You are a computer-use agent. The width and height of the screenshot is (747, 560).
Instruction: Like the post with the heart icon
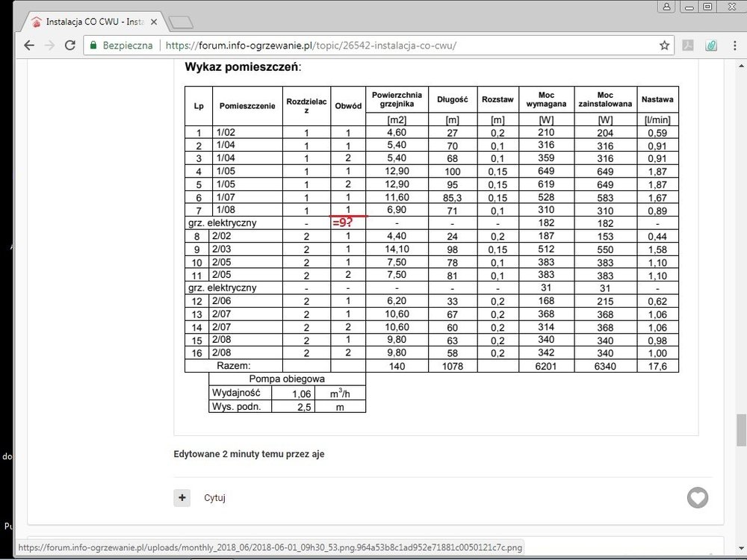[x=698, y=497]
